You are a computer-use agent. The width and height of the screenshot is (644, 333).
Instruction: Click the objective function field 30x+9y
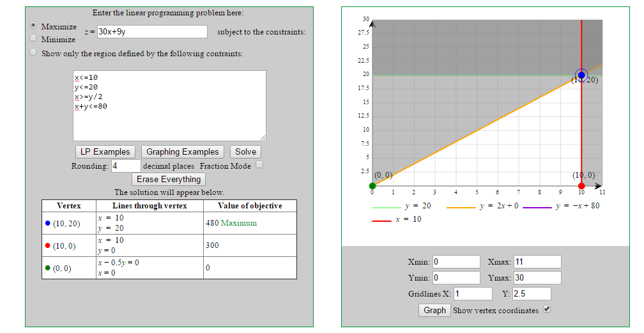(152, 31)
